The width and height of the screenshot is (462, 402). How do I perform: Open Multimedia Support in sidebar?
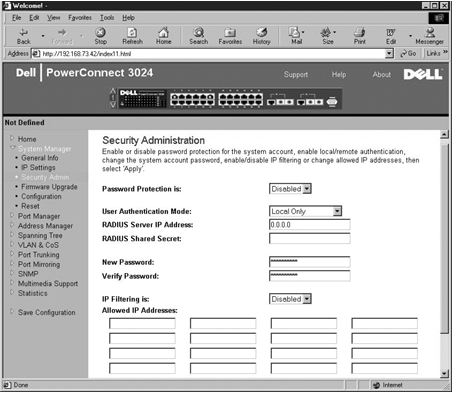[48, 283]
